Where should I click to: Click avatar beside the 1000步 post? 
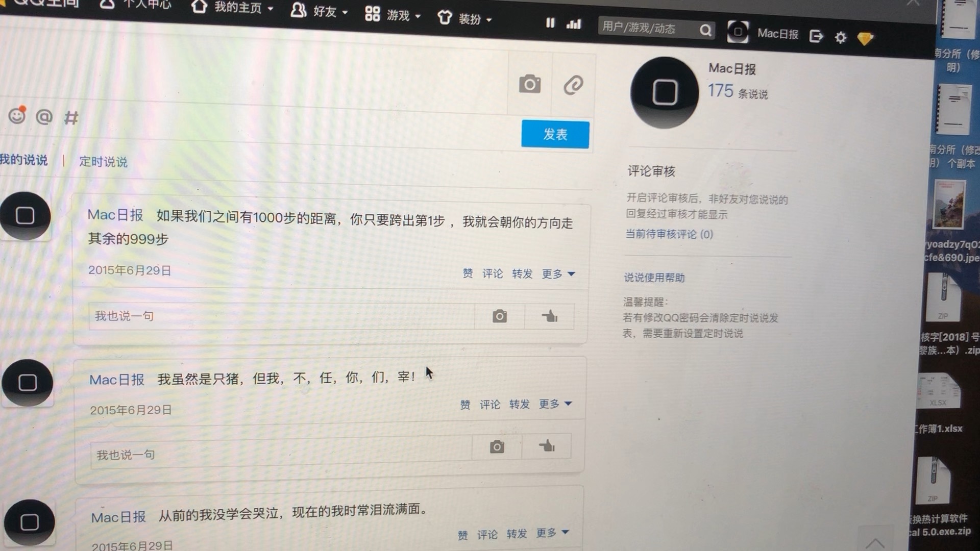tap(25, 216)
